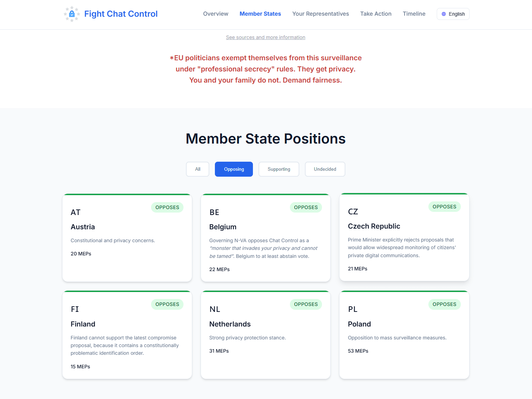Click the Netherlands card heading
Viewport: 532px width, 399px height.
point(230,324)
